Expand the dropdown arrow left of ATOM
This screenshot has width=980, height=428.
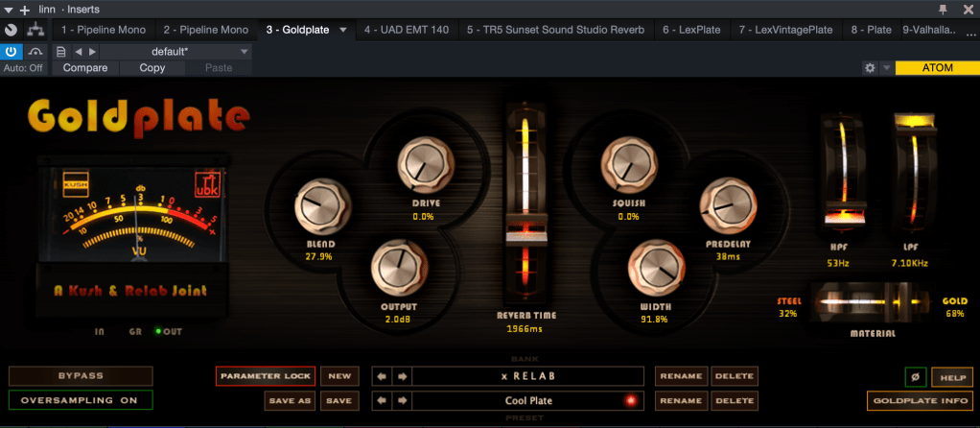coord(887,68)
